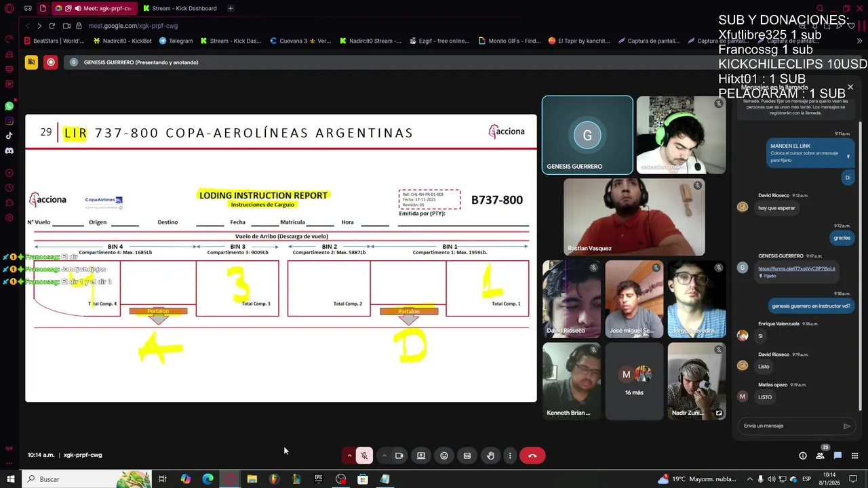The height and width of the screenshot is (488, 868).
Task: Open more options three-dot menu
Action: coord(510,455)
